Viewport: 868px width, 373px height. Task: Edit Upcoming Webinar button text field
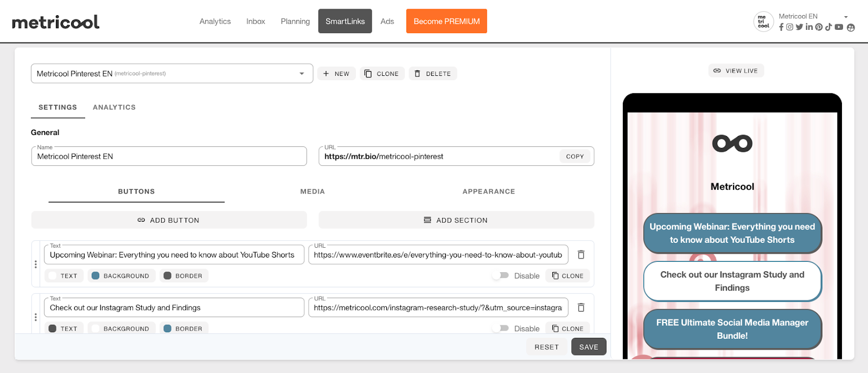click(x=174, y=254)
